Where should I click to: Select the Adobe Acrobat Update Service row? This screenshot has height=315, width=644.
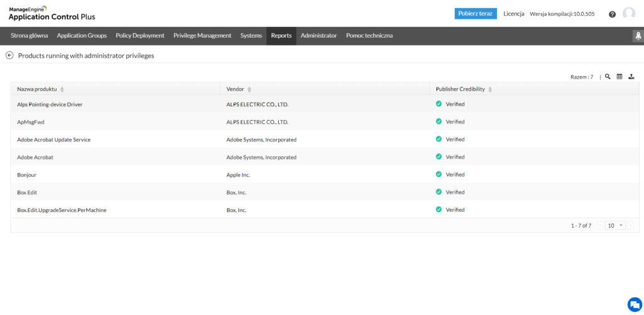click(54, 140)
